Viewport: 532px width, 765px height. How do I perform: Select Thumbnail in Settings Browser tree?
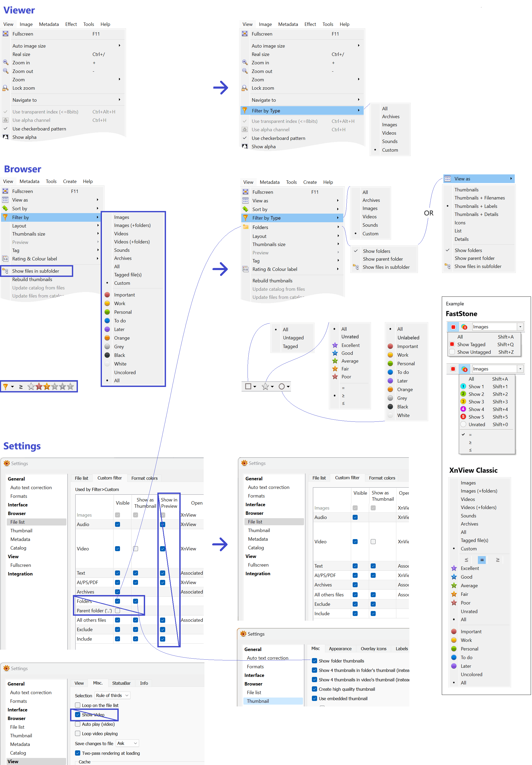(21, 530)
